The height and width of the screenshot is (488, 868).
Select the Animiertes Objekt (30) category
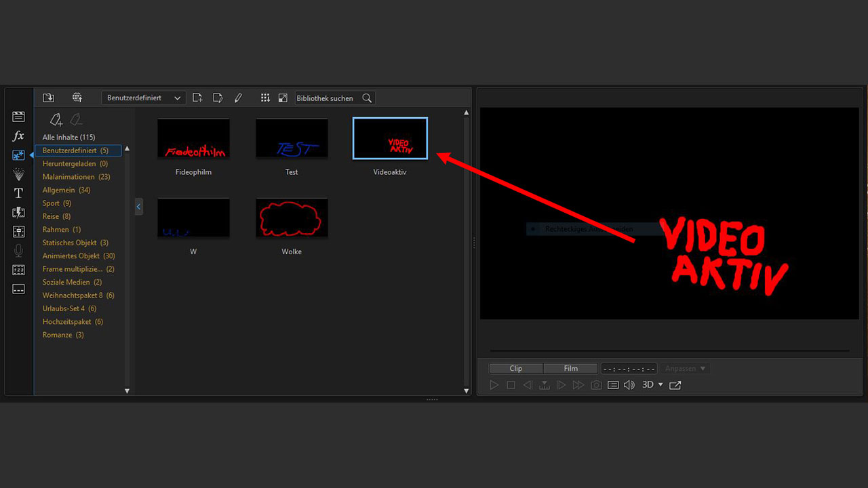coord(79,256)
